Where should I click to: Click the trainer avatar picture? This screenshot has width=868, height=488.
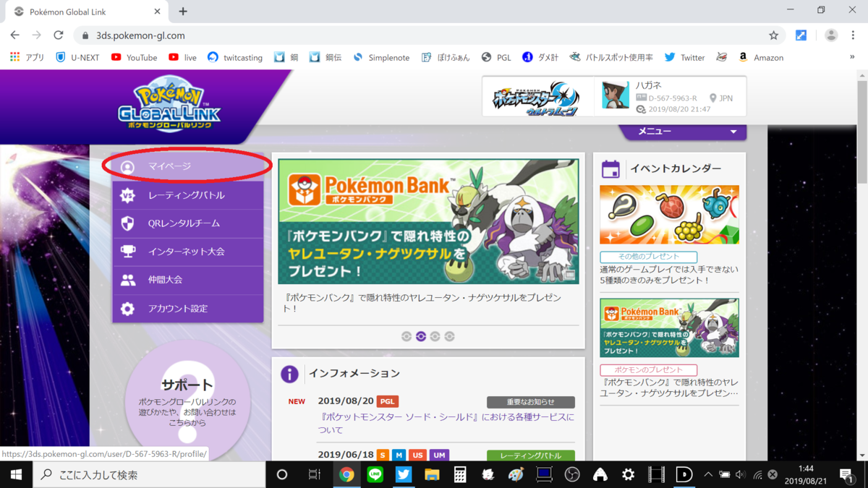coord(616,96)
